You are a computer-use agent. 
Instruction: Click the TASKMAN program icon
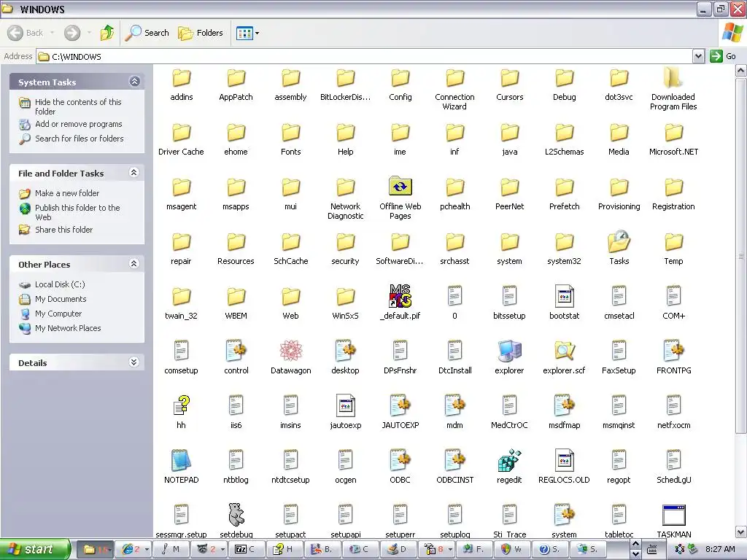click(673, 516)
